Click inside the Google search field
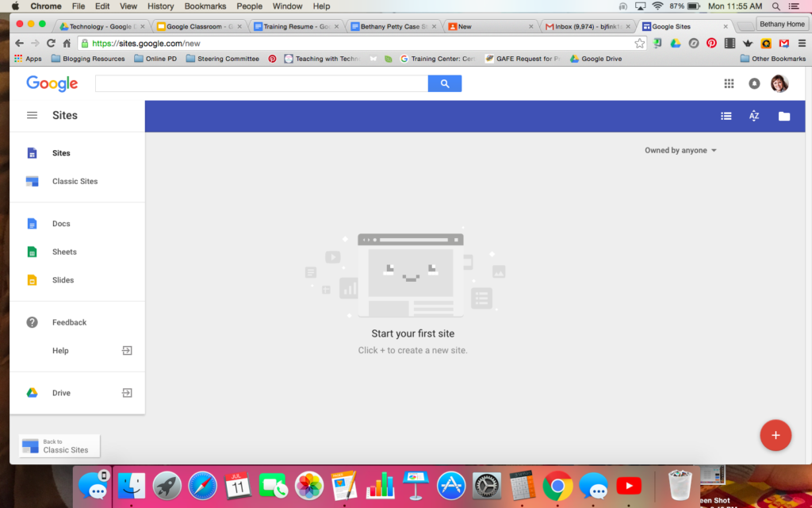 point(262,83)
